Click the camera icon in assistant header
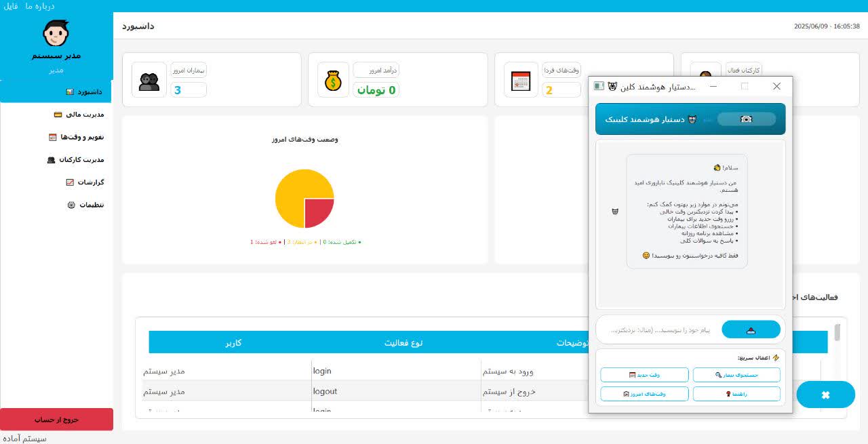 pos(746,119)
